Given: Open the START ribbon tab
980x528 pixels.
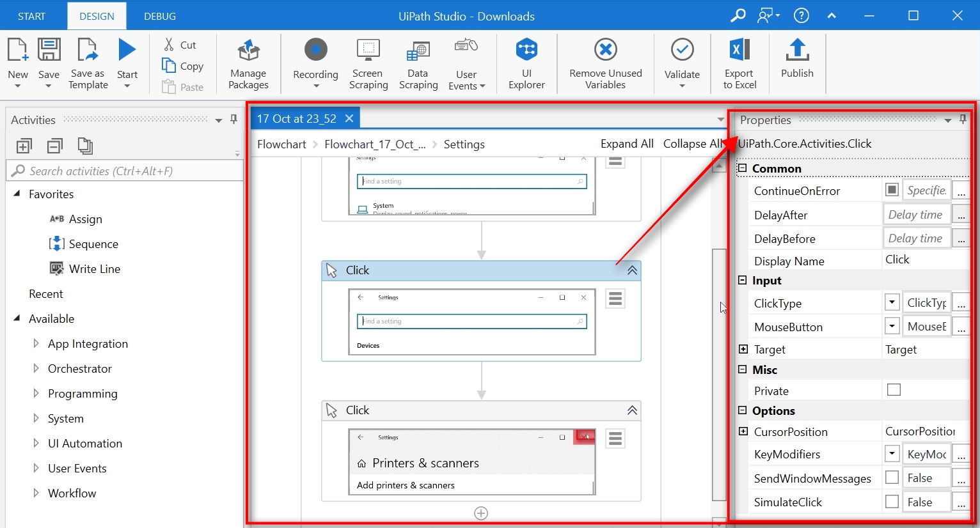Looking at the screenshot, I should tap(33, 16).
